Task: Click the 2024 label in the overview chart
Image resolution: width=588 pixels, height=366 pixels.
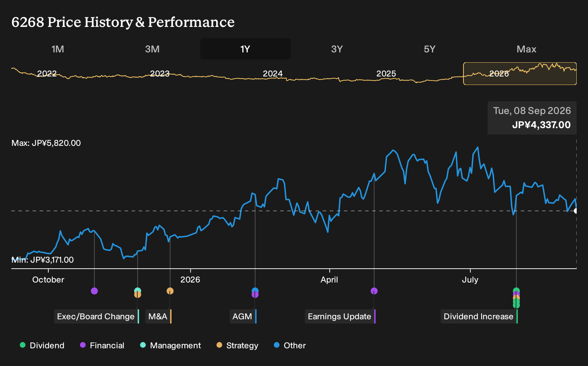Action: (x=273, y=74)
